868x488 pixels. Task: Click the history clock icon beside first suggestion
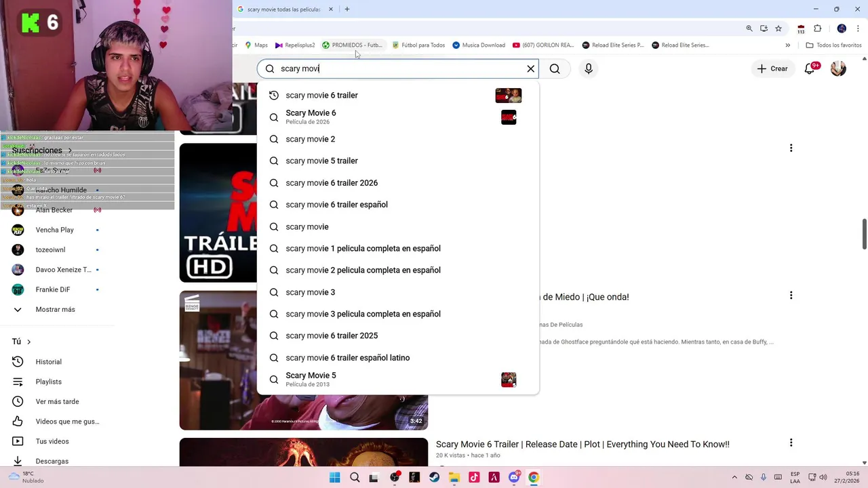tap(274, 95)
